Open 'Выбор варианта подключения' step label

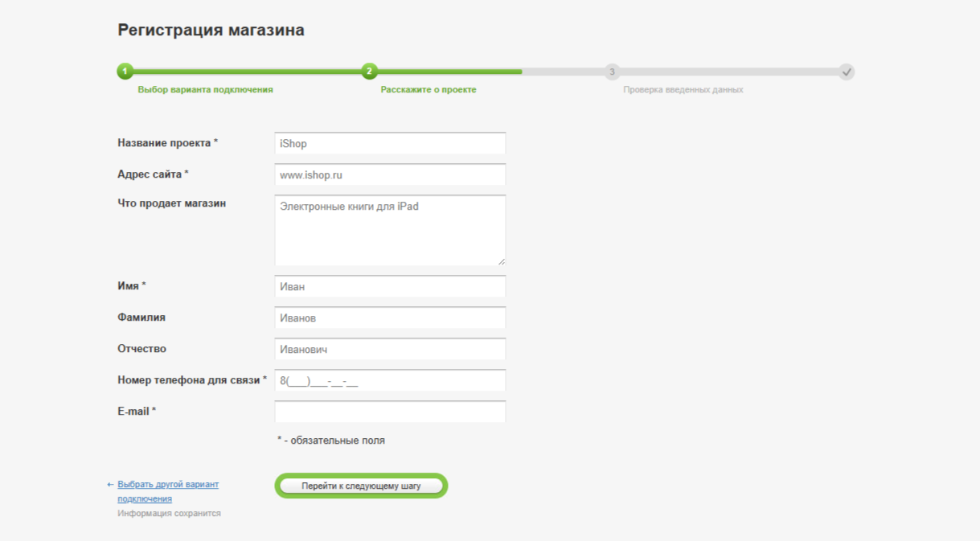pos(205,90)
